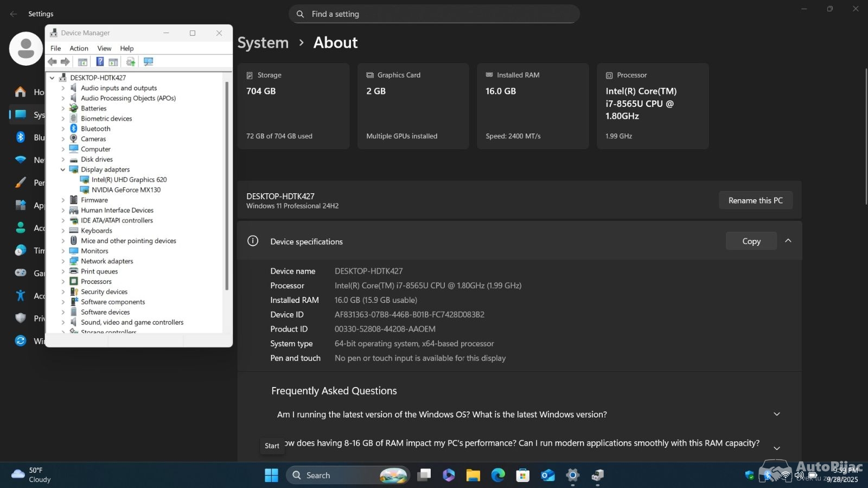Click the Find a setting search field

click(434, 14)
